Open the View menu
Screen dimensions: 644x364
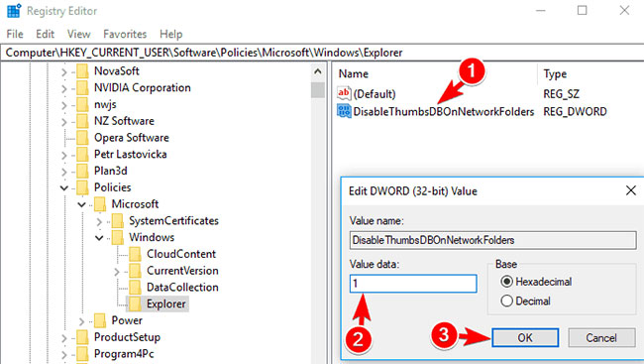click(79, 34)
